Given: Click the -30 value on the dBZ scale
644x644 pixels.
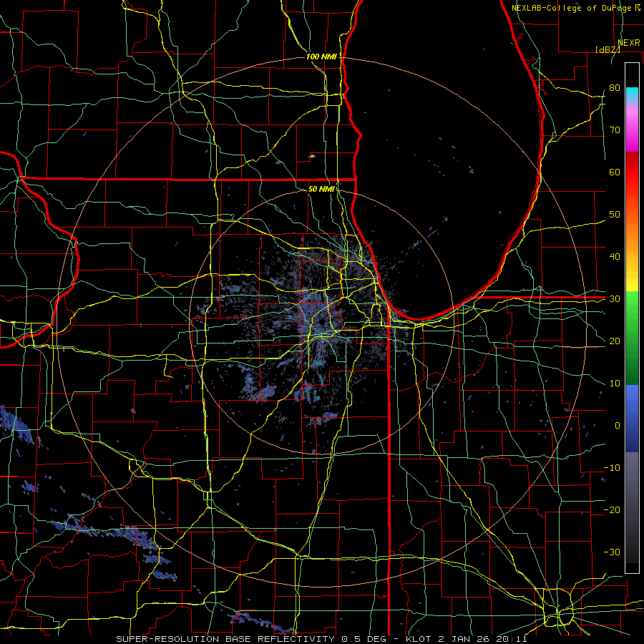Looking at the screenshot, I should (x=612, y=552).
